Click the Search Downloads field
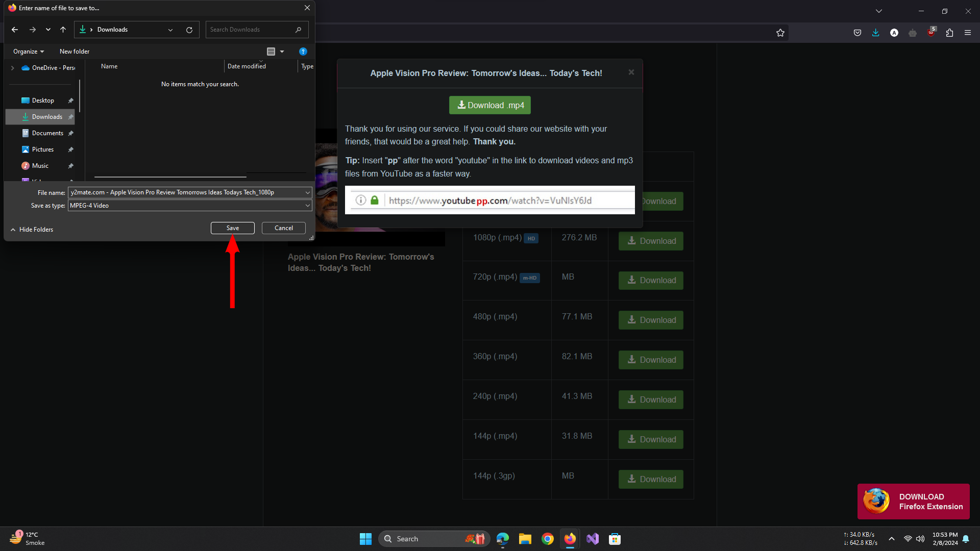Screen dimensions: 980x551 coord(250,30)
